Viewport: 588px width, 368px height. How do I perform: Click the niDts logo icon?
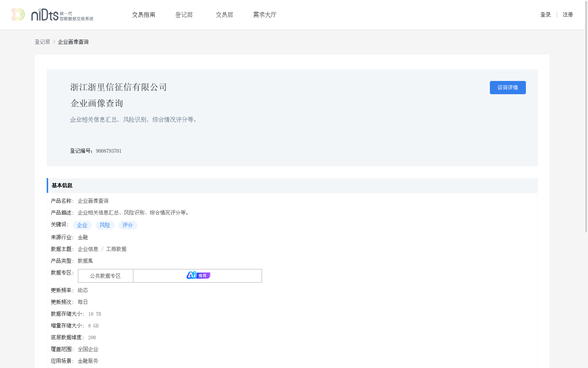(x=52, y=15)
